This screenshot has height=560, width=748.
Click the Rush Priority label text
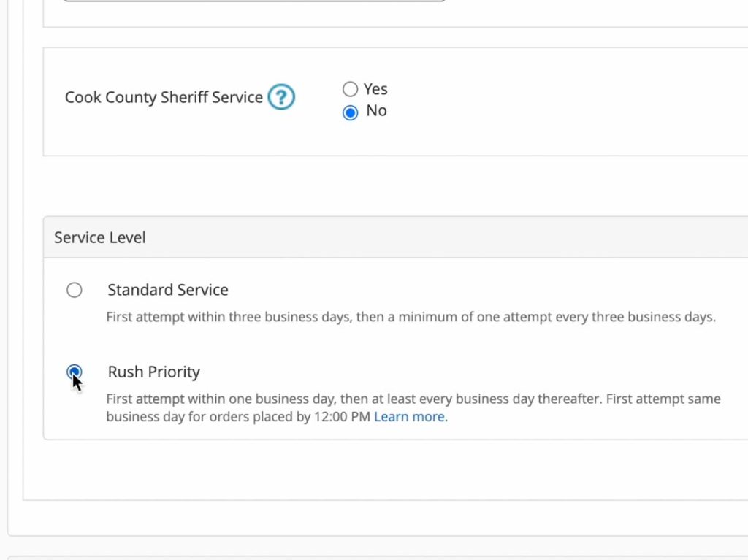[153, 372]
